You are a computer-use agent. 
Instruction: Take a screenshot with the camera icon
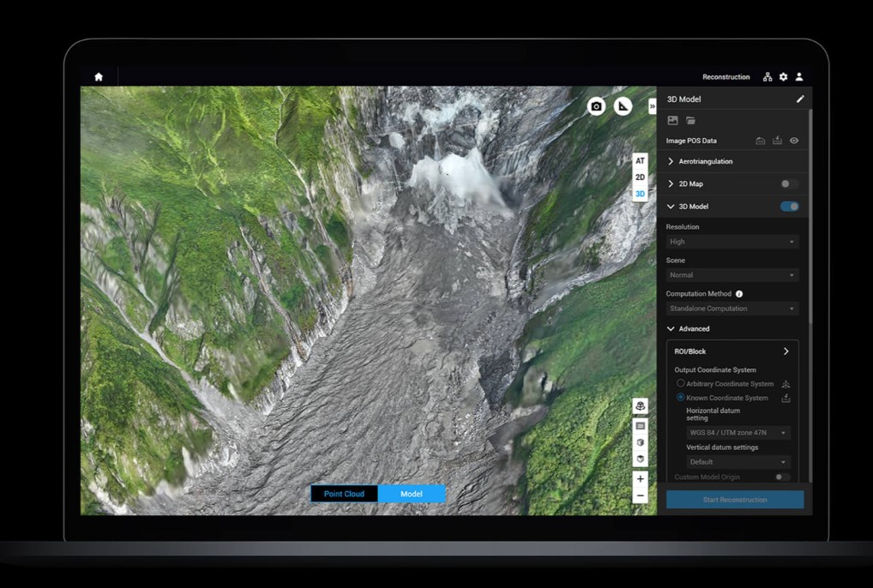(x=596, y=106)
